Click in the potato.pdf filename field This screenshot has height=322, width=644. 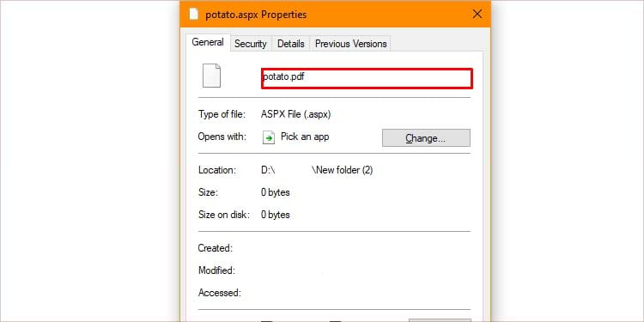368,78
